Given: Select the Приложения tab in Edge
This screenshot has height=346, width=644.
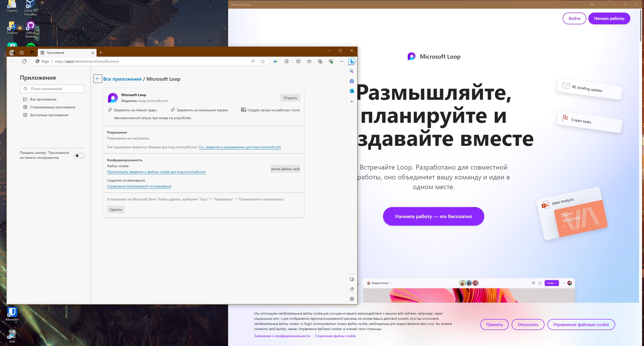Looking at the screenshot, I should coord(67,52).
